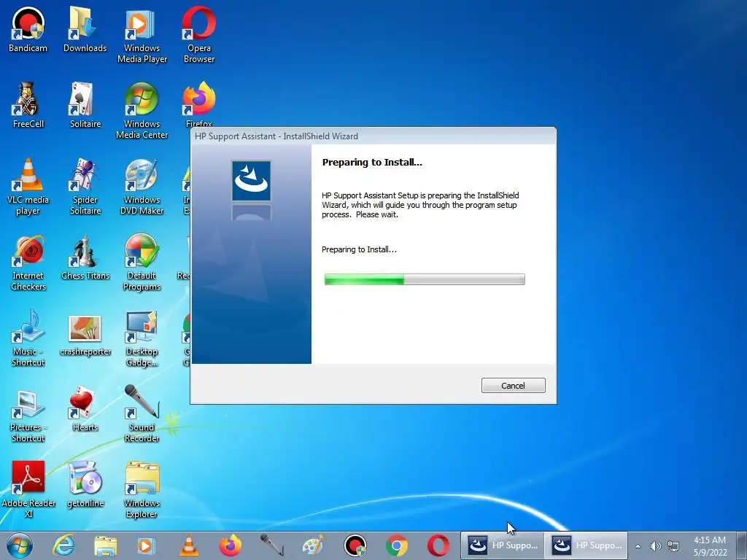Open the network tray icon
The image size is (747, 560).
(x=673, y=546)
